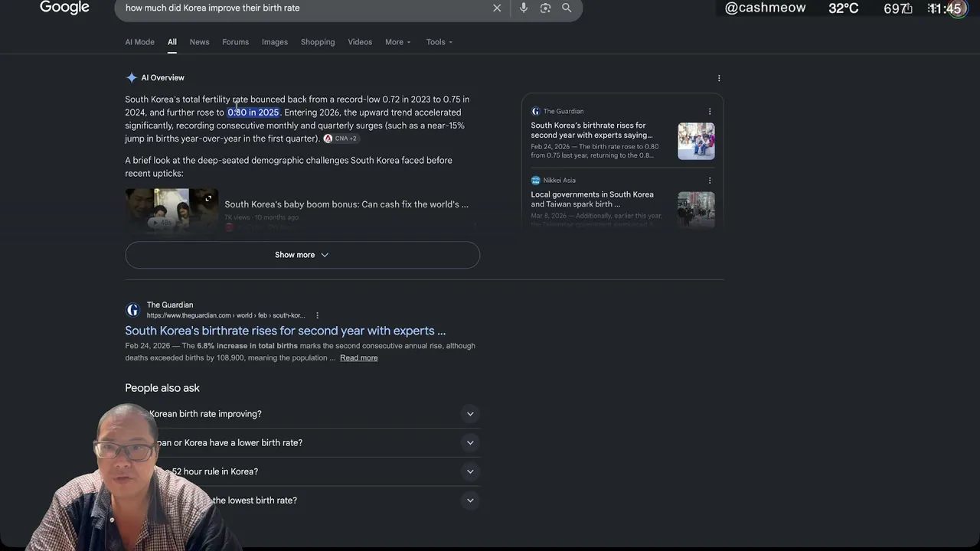Click the highlighted "0.80 in 2025" text

click(x=253, y=112)
